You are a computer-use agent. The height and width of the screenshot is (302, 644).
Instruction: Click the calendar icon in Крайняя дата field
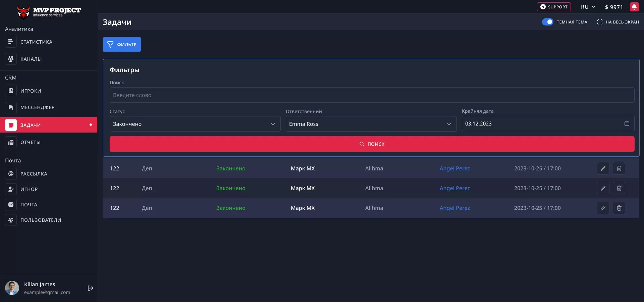point(627,123)
